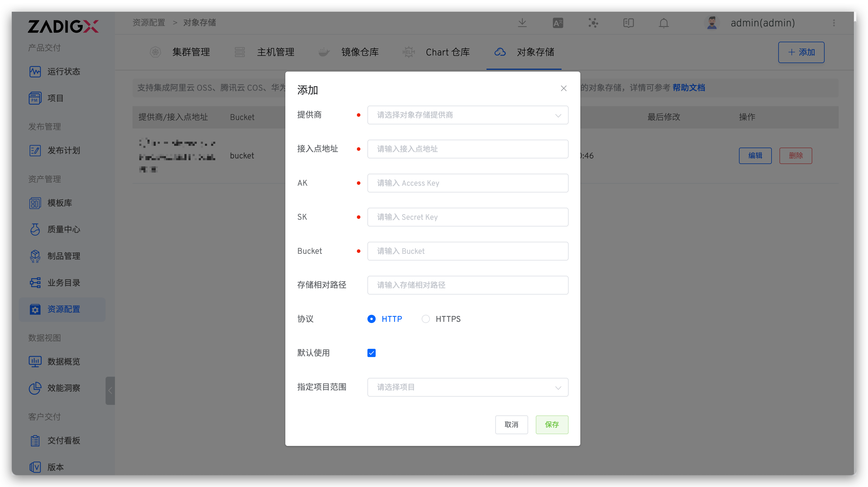
Task: Click the 保存 save button
Action: [x=552, y=425]
